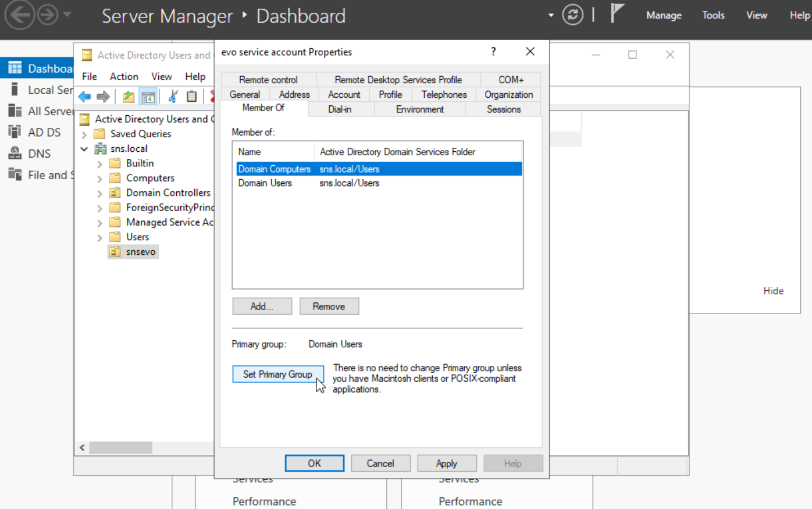The image size is (812, 509).
Task: Click the properties dialog help question mark
Action: tap(493, 52)
